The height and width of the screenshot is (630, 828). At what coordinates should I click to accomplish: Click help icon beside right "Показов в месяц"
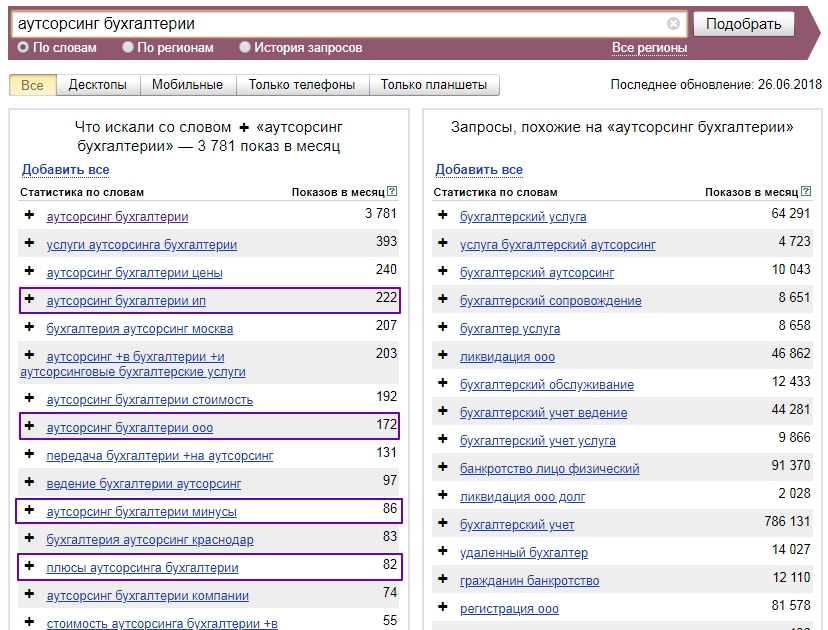805,192
